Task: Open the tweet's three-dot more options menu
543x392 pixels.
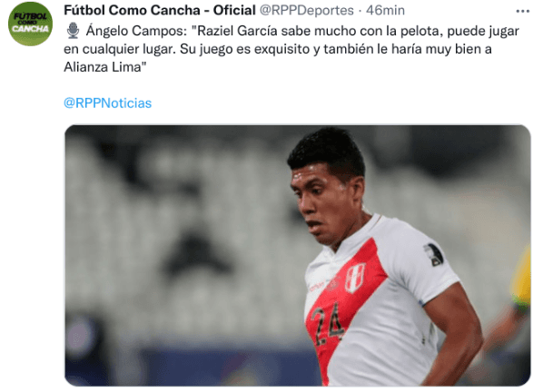Action: coord(522,12)
